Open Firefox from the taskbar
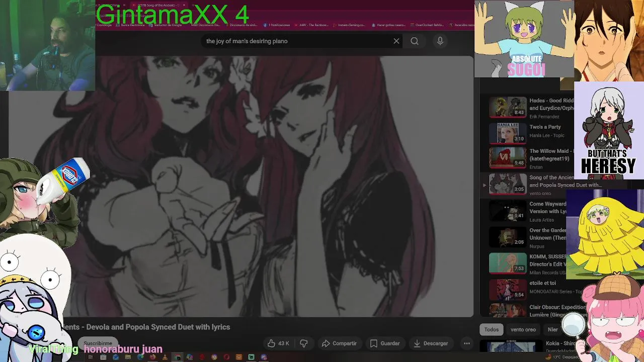The image size is (644, 362). 152,357
